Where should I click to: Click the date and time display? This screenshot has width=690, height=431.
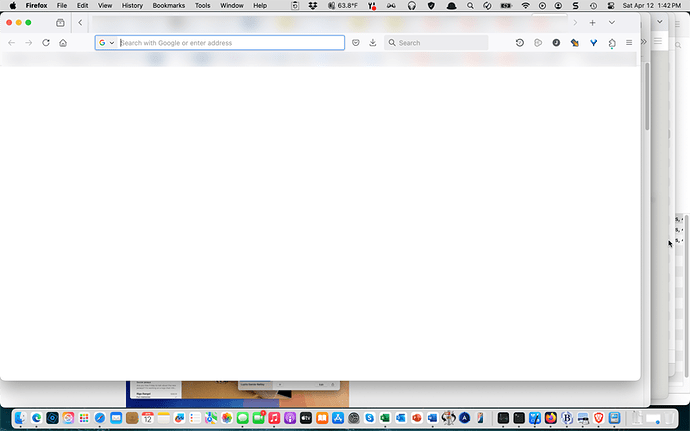[x=652, y=6]
